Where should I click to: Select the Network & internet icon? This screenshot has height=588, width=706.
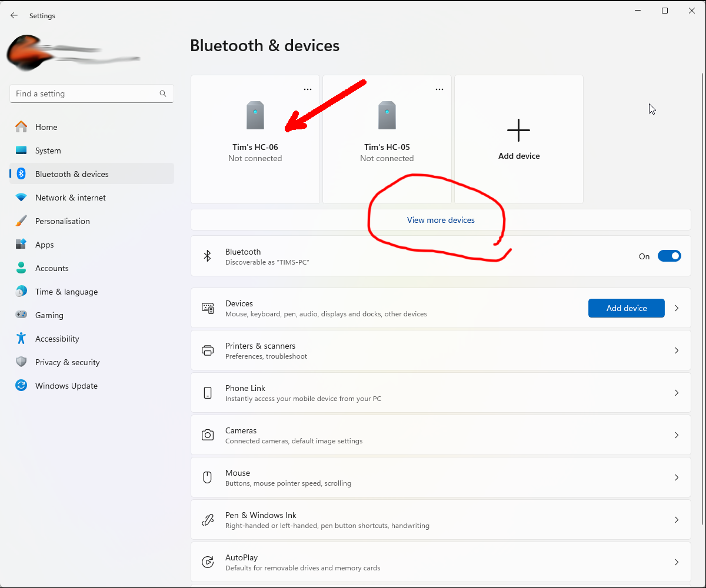click(21, 197)
